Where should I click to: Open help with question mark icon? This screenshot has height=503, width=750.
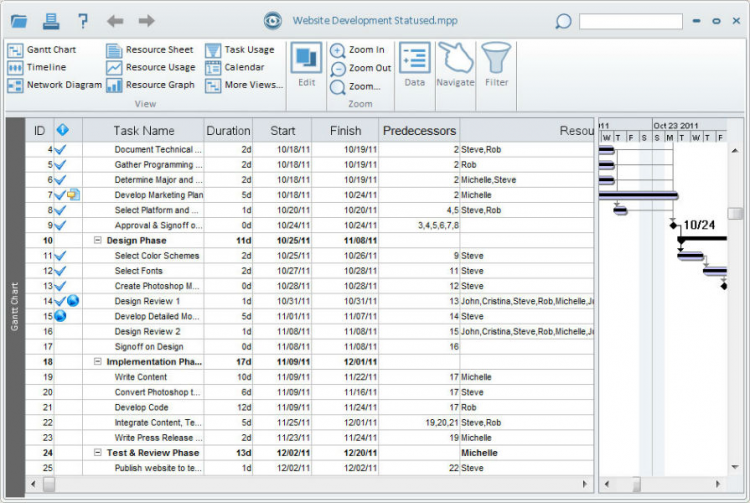tap(83, 21)
